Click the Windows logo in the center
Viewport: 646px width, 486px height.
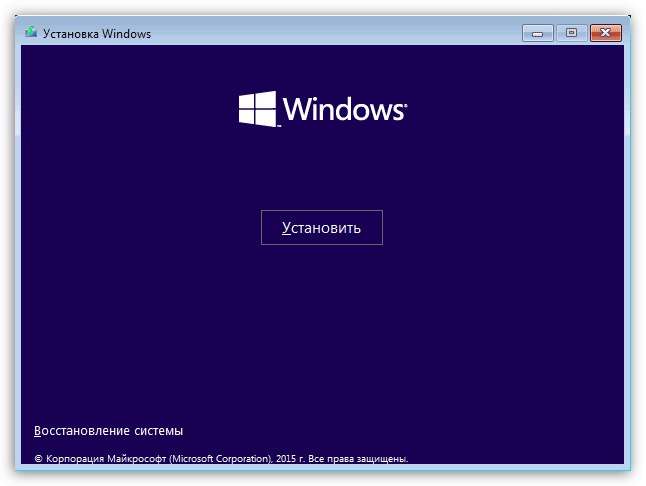(323, 109)
